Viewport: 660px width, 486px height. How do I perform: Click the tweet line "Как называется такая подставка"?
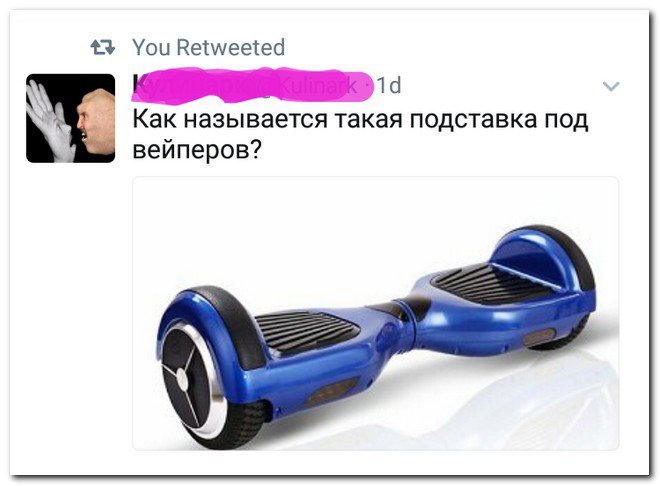(335, 119)
